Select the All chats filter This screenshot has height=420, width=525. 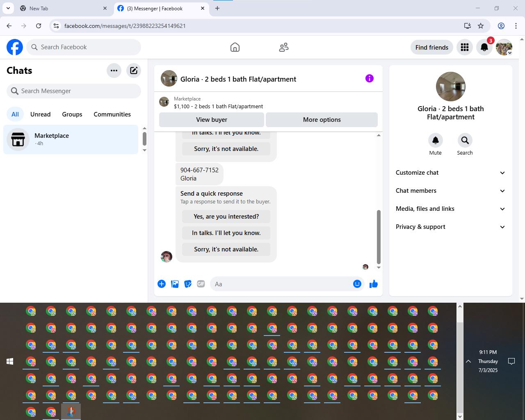pos(15,114)
